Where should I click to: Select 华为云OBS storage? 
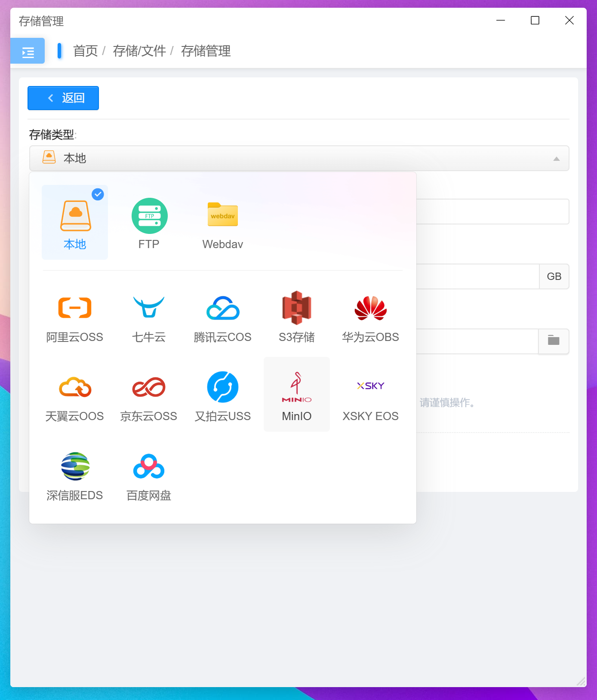371,315
